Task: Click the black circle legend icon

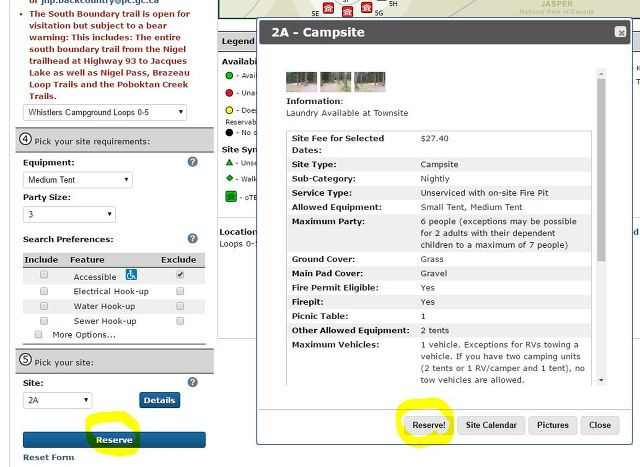Action: [229, 133]
